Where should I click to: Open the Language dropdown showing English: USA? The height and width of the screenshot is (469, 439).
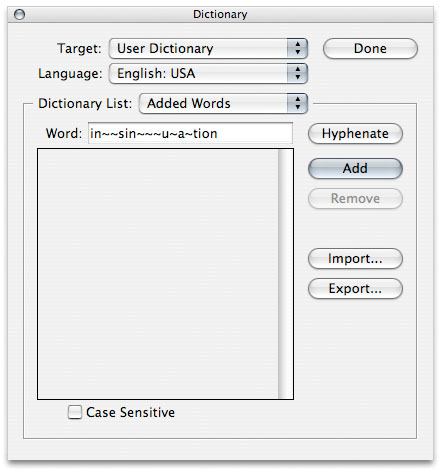(208, 74)
